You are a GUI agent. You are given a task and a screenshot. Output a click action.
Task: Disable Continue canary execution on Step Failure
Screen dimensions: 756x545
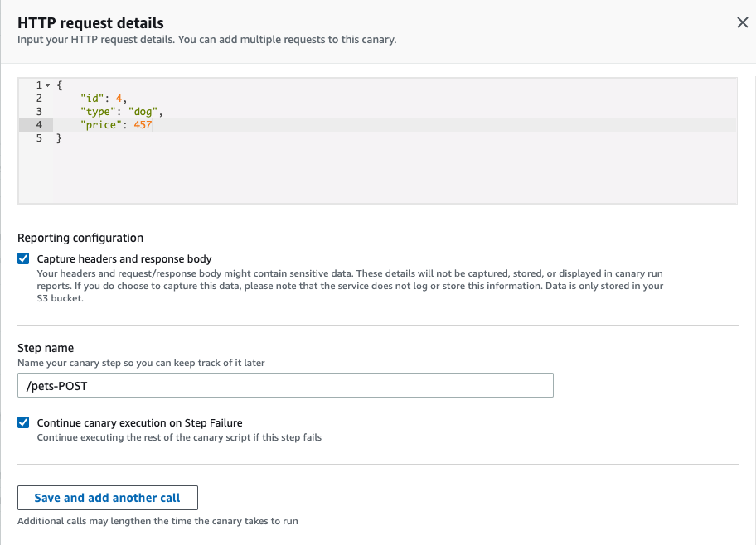pyautogui.click(x=22, y=422)
